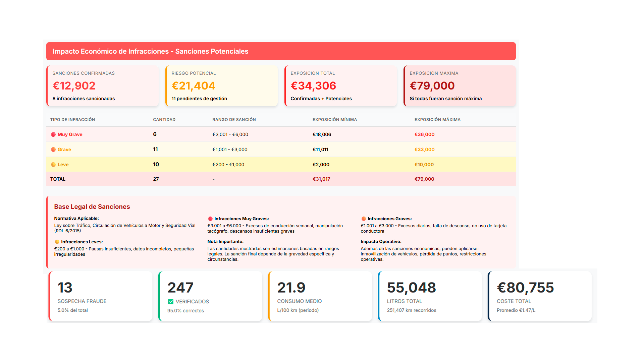Image resolution: width=644 pixels, height=362 pixels.
Task: Click the Exposición Mínima column header
Action: coord(334,120)
